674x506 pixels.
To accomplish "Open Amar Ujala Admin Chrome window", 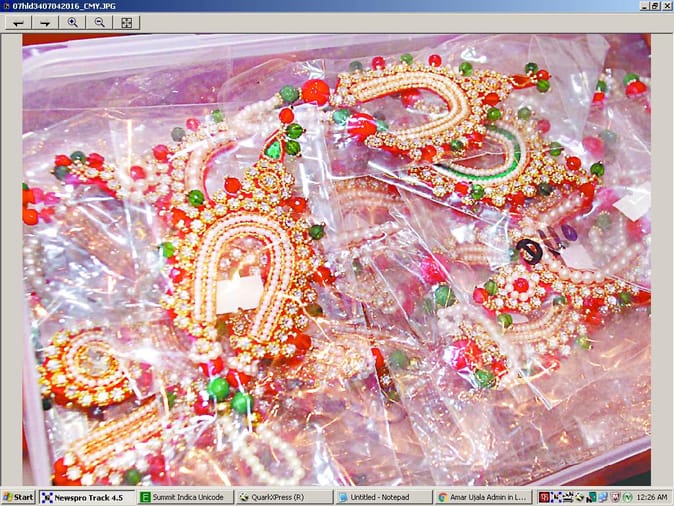I will point(481,497).
